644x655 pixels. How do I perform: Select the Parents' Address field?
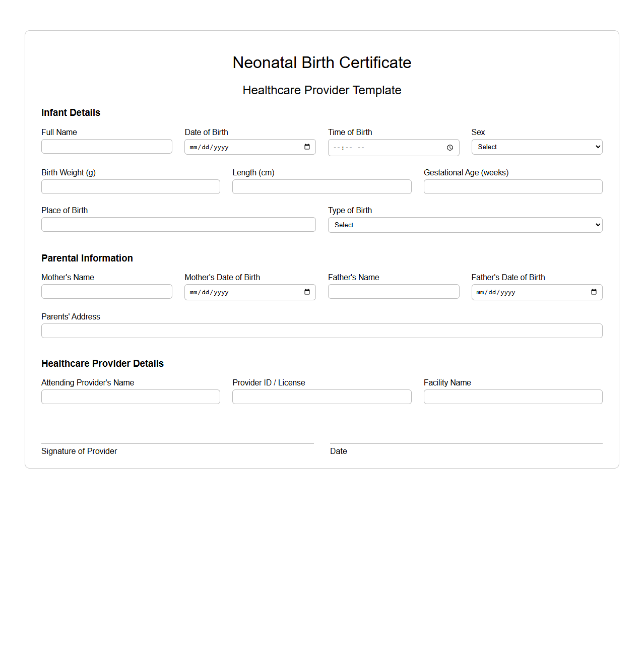(x=321, y=331)
